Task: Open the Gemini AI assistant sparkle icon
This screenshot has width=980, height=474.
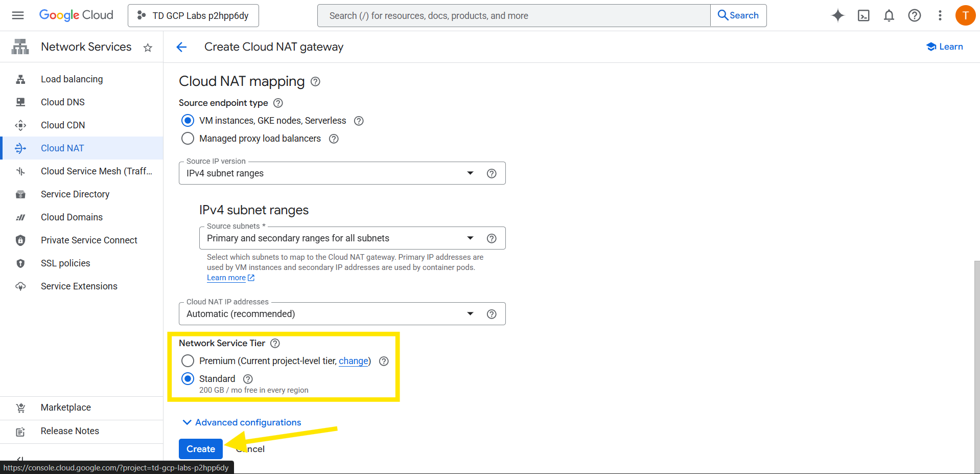Action: pyautogui.click(x=837, y=15)
